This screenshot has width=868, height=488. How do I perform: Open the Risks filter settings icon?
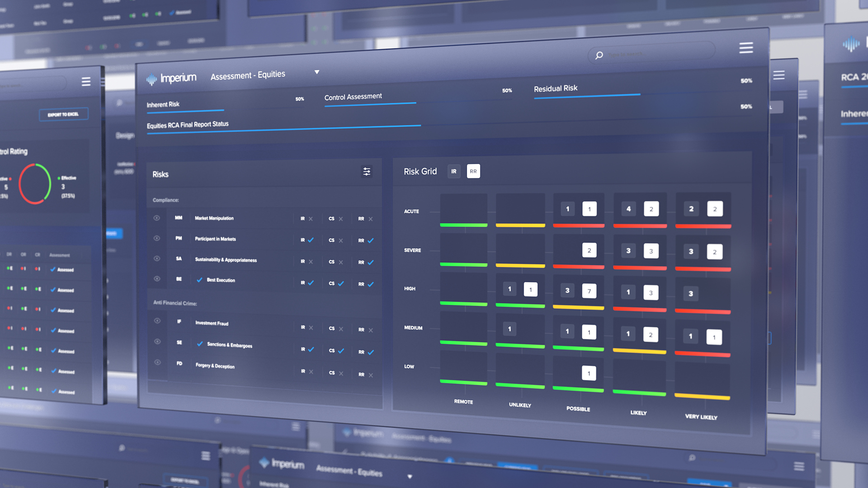tap(367, 172)
